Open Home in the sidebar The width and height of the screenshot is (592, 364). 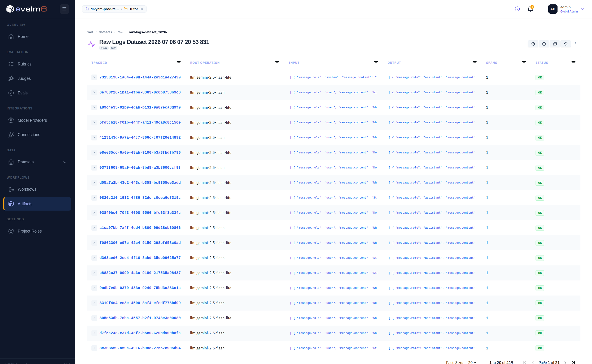[x=37, y=37]
